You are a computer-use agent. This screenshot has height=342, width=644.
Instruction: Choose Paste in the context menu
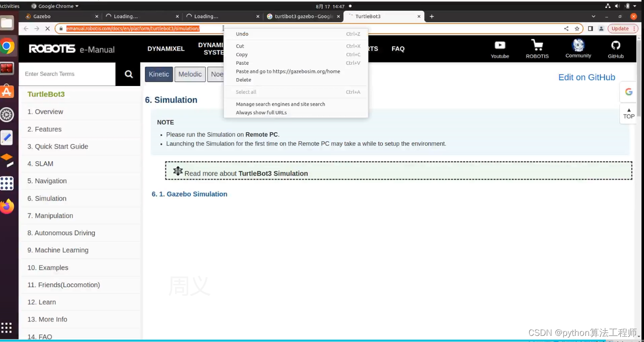point(296,63)
